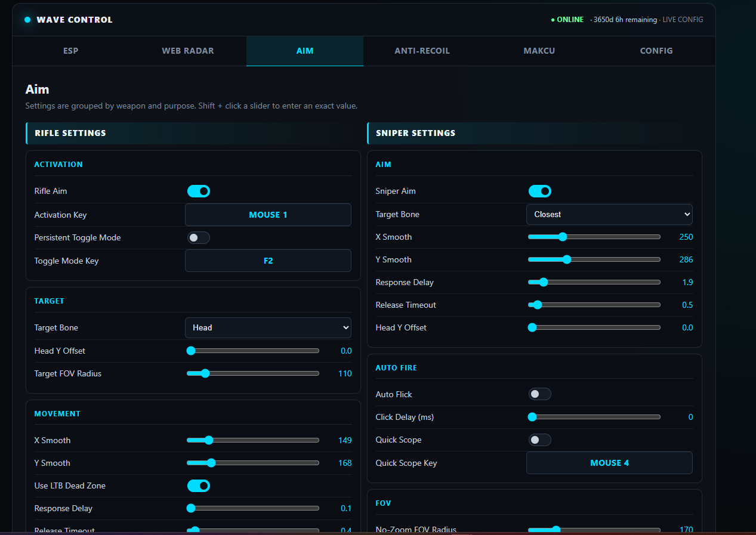Click the MOUSE 1 activation key button
This screenshot has width=756, height=535.
(x=268, y=215)
